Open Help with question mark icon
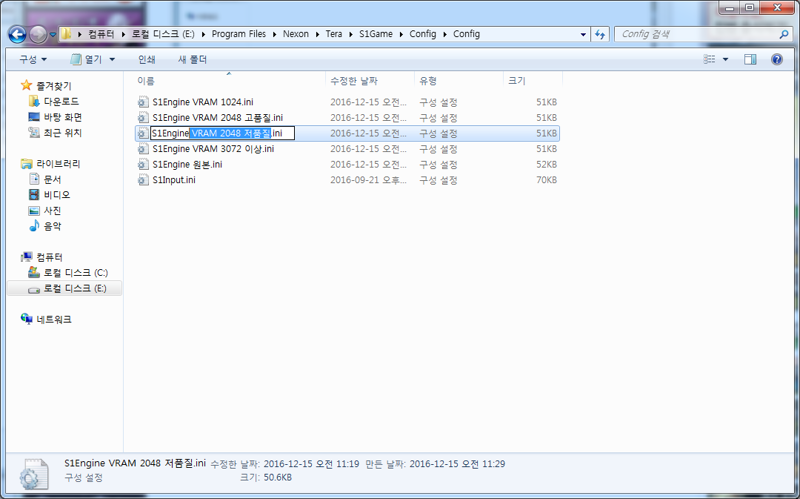The image size is (800, 499). (777, 60)
